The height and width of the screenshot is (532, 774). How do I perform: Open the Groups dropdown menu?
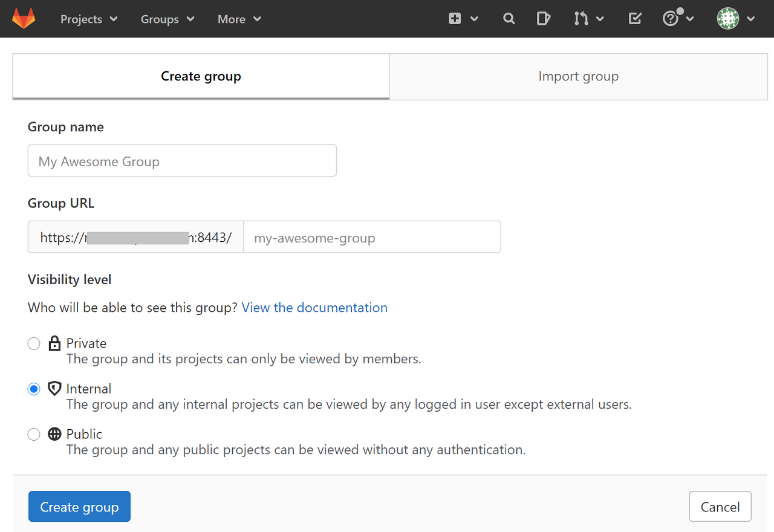166,19
